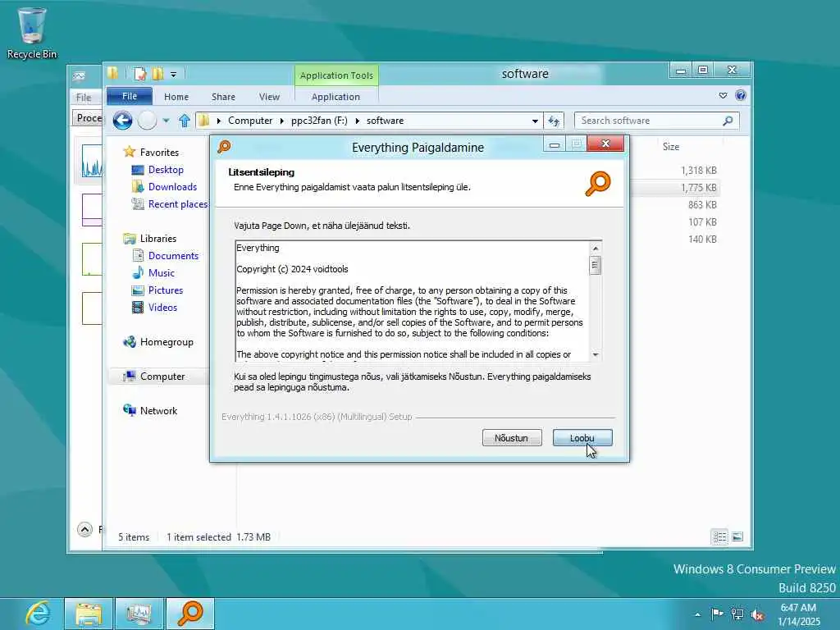The image size is (840, 630).
Task: Click the Nõustun agree button
Action: [512, 438]
